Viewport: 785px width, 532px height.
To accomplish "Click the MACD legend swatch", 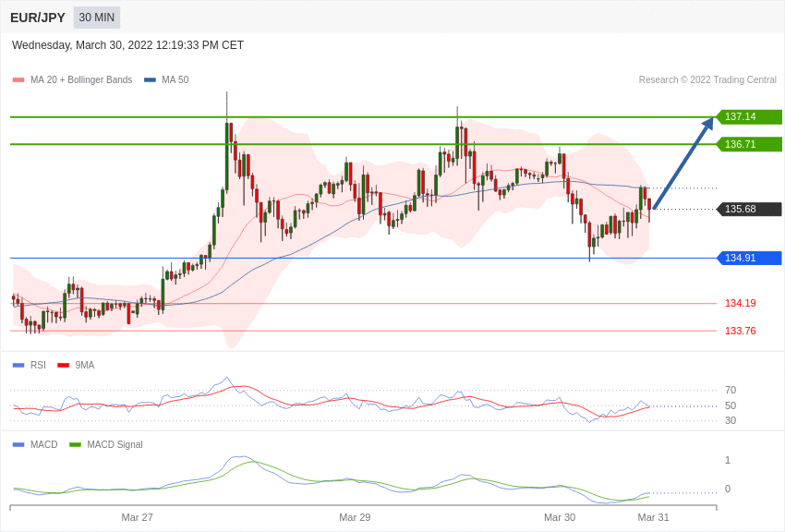I will point(18,444).
